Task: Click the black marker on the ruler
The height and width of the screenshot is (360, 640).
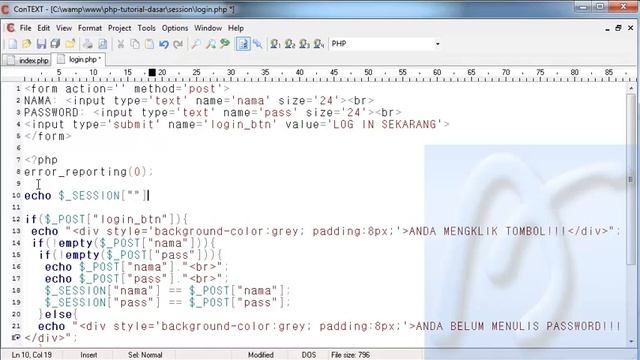Action: 152,72
